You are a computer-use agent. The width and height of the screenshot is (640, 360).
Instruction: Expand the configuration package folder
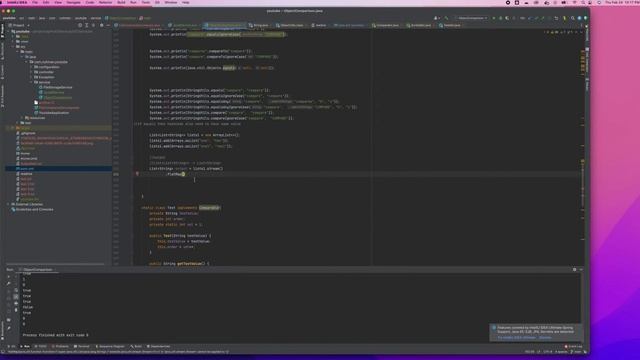coord(31,67)
